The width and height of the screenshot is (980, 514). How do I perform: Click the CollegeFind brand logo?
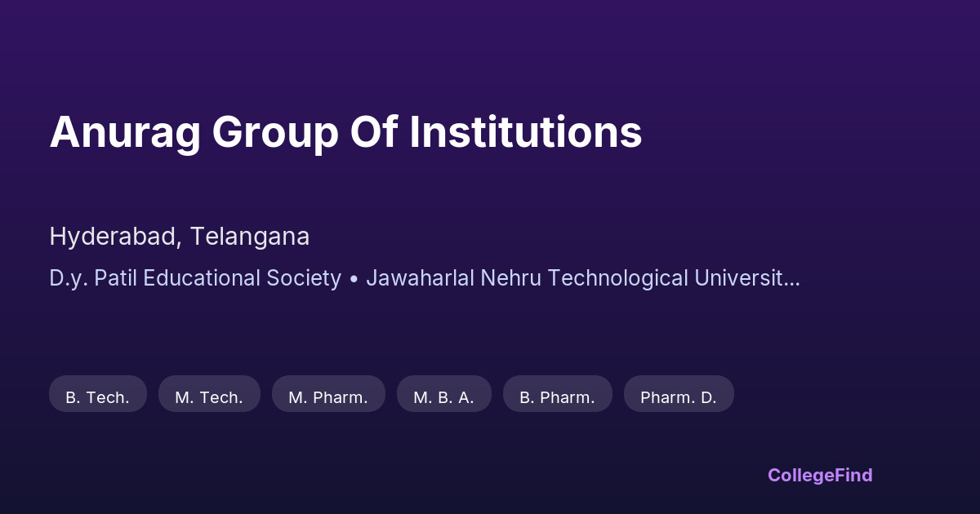820,475
